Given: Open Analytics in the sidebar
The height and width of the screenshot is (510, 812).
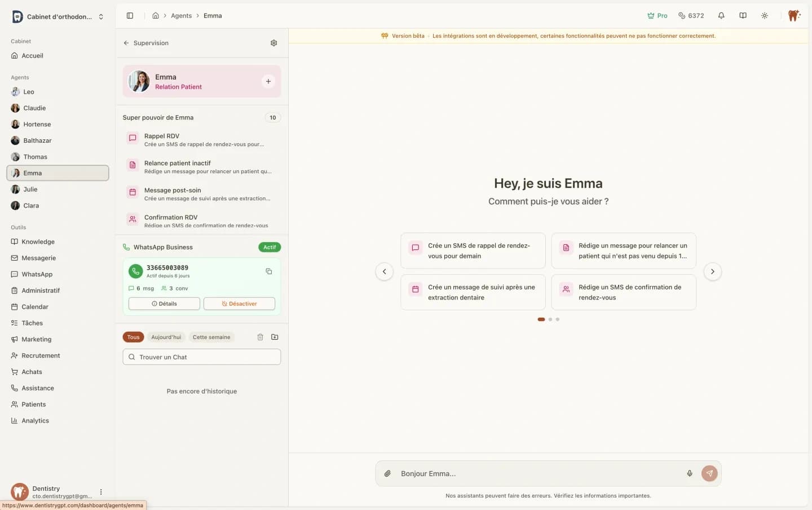Looking at the screenshot, I should [35, 421].
